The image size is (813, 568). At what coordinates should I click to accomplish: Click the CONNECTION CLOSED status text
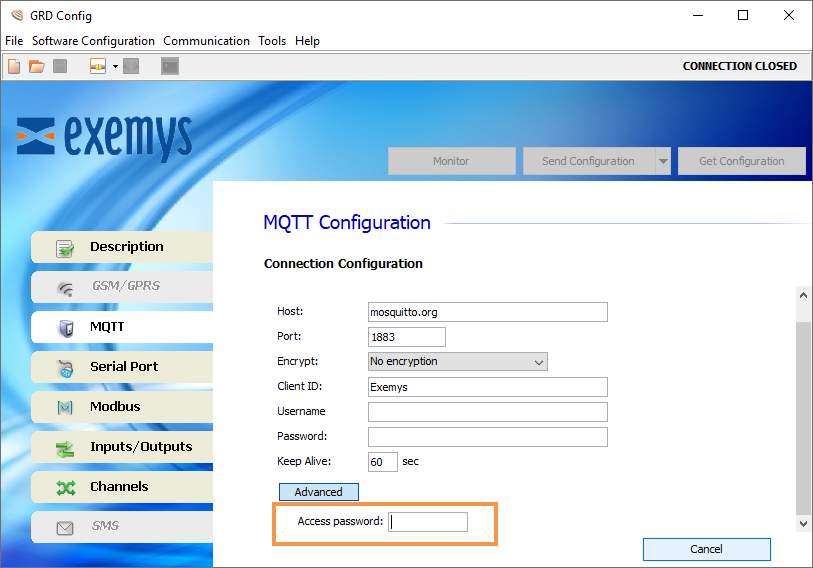(x=739, y=66)
